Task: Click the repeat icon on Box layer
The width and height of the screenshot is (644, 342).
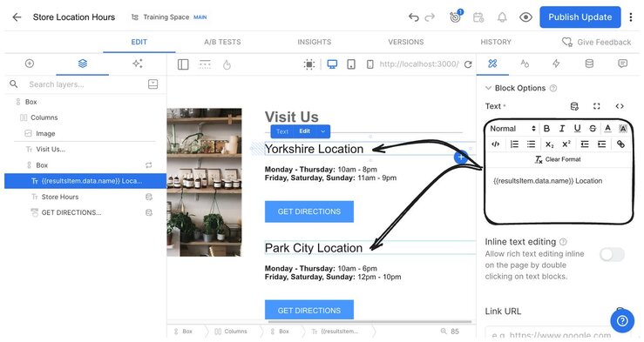Action: point(149,165)
